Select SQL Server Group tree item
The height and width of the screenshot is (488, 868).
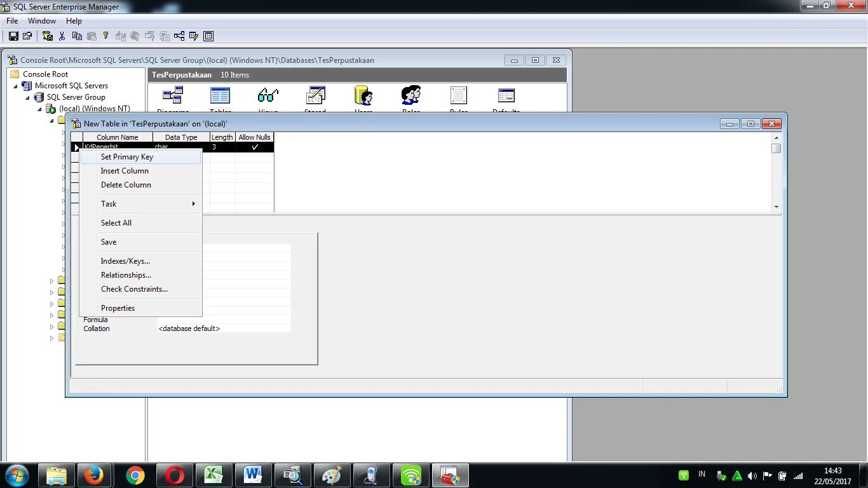point(76,97)
